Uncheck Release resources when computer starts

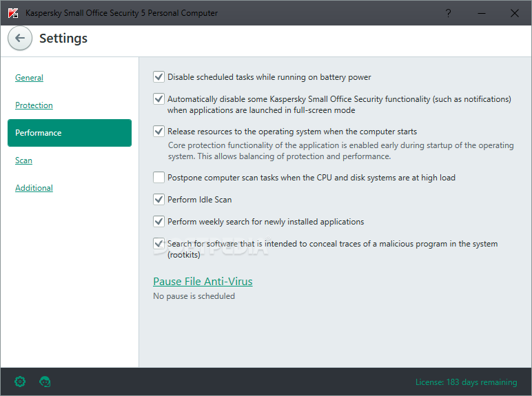[158, 132]
